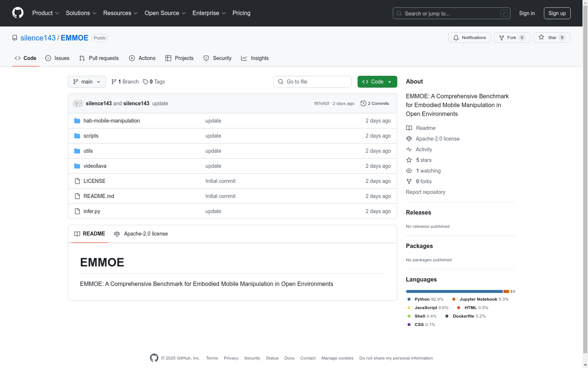Click the fork icon beside 0 forks
The height and width of the screenshot is (368, 588).
(x=409, y=181)
